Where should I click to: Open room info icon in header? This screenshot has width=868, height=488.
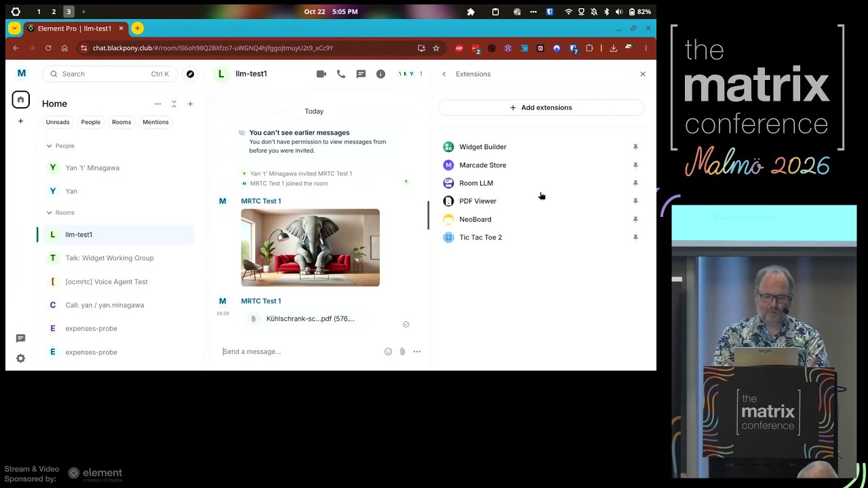380,74
